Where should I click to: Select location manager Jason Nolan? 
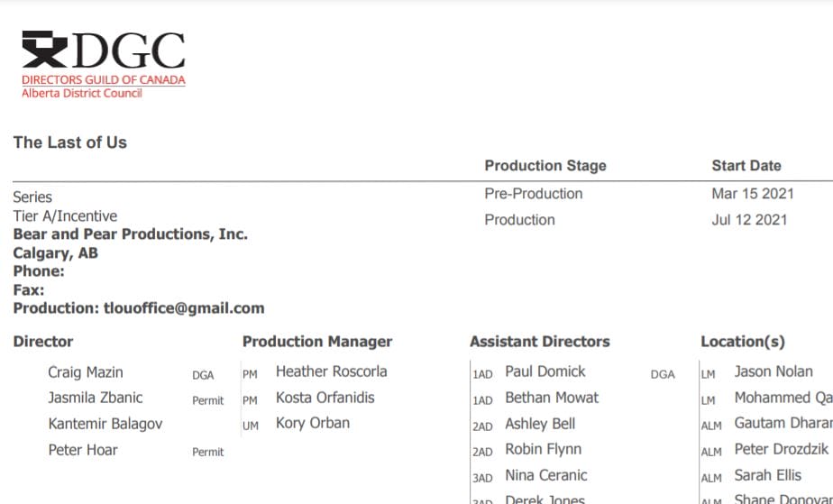pyautogui.click(x=773, y=371)
